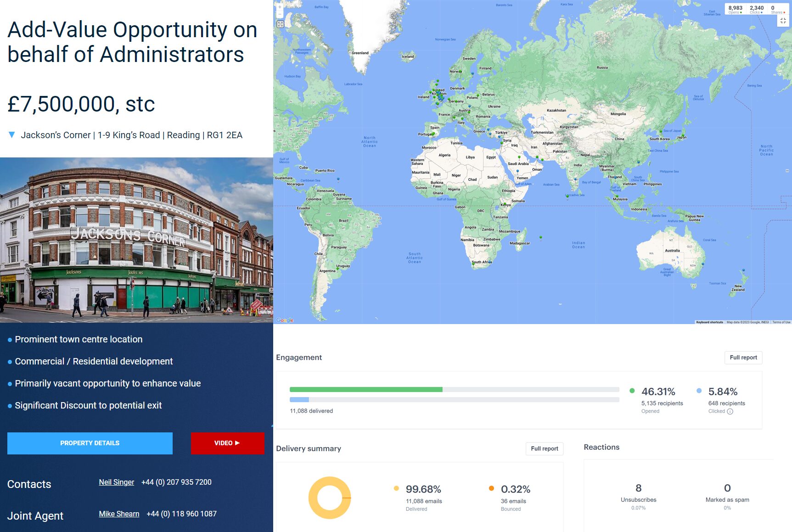Click the blue triangle beside the address
The height and width of the screenshot is (532, 792).
(x=12, y=135)
